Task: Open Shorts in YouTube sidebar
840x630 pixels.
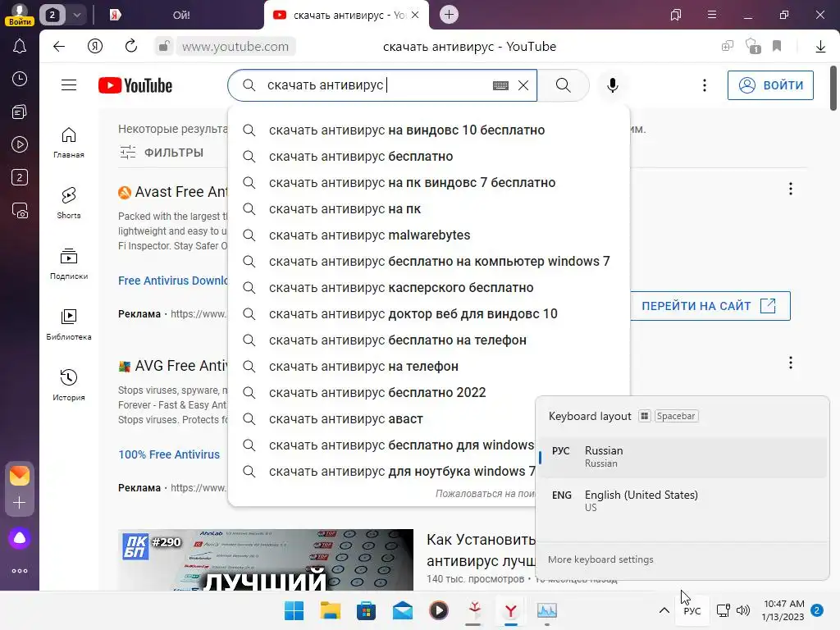Action: [x=69, y=203]
